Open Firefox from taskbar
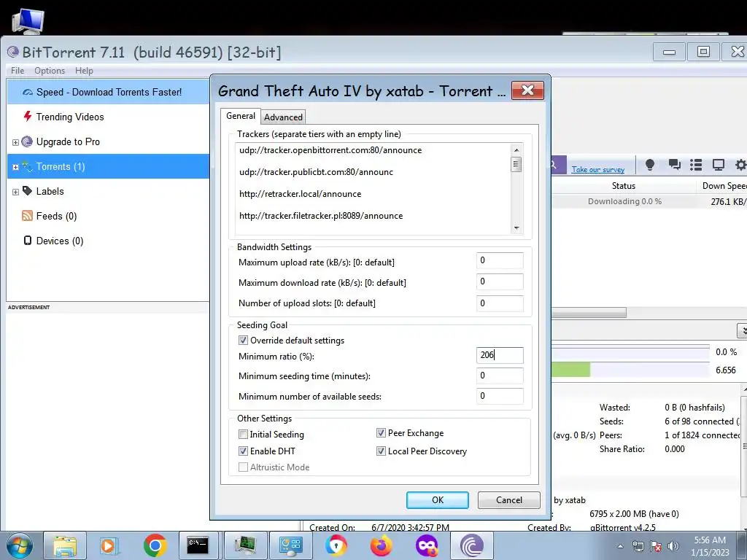The image size is (747, 560). 381,545
